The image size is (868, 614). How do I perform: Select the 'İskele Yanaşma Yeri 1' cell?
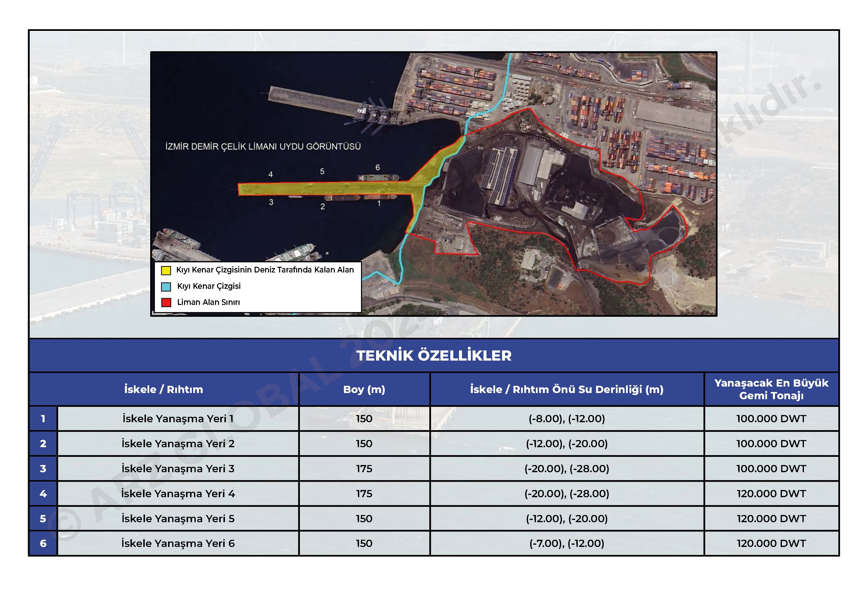tap(178, 418)
